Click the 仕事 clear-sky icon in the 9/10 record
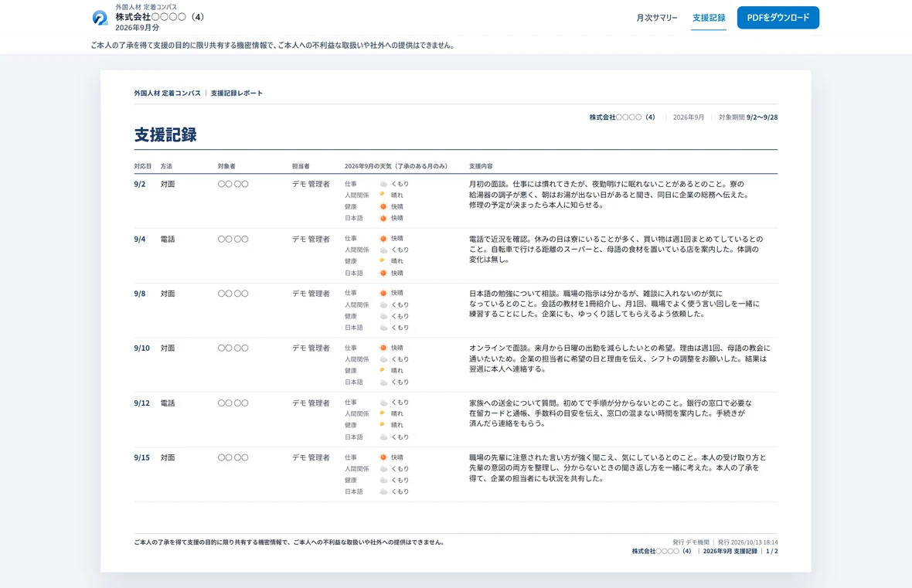The height and width of the screenshot is (588, 912). point(383,348)
